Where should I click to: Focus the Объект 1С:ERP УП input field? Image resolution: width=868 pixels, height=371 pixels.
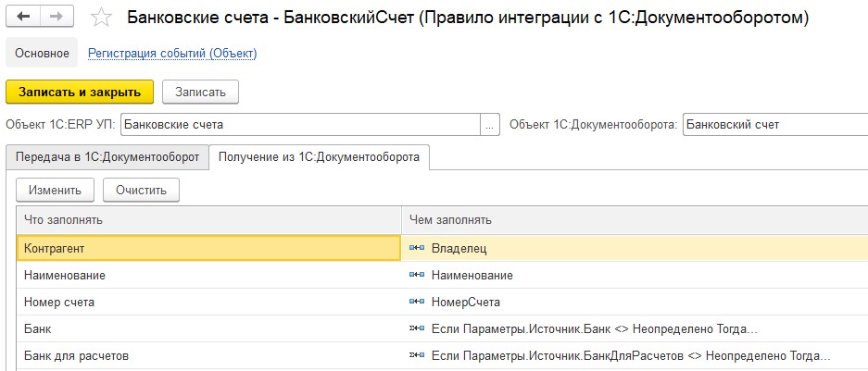[x=300, y=124]
